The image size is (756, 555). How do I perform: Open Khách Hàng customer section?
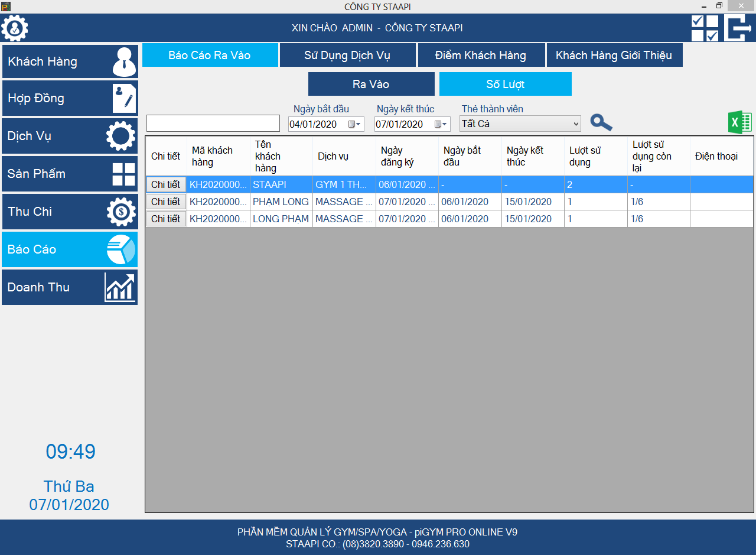(70, 61)
